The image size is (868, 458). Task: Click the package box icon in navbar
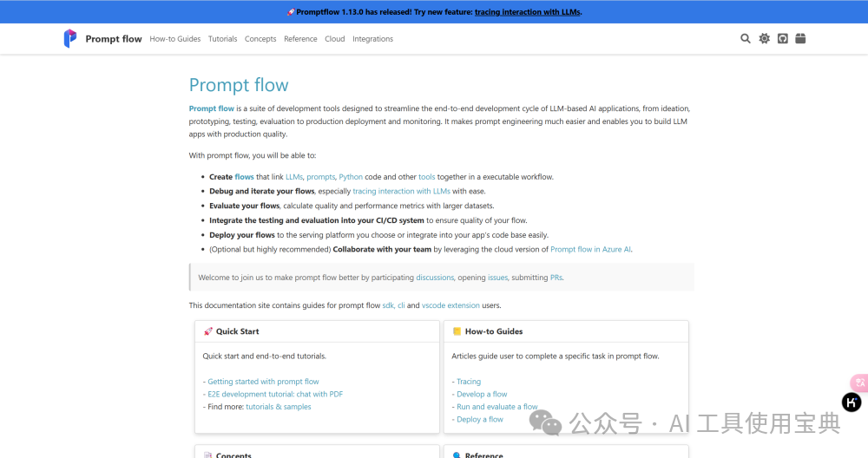(800, 38)
